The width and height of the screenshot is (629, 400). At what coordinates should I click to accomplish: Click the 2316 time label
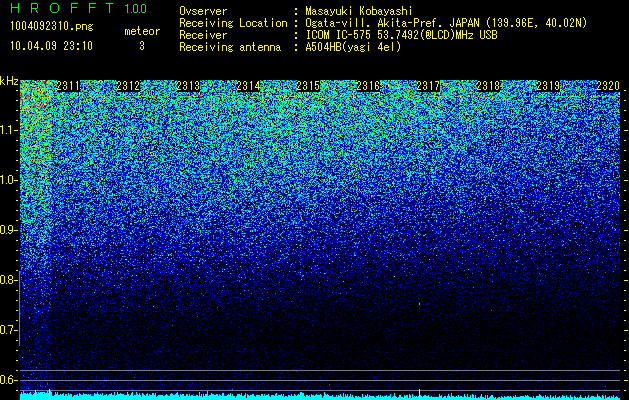(x=368, y=86)
